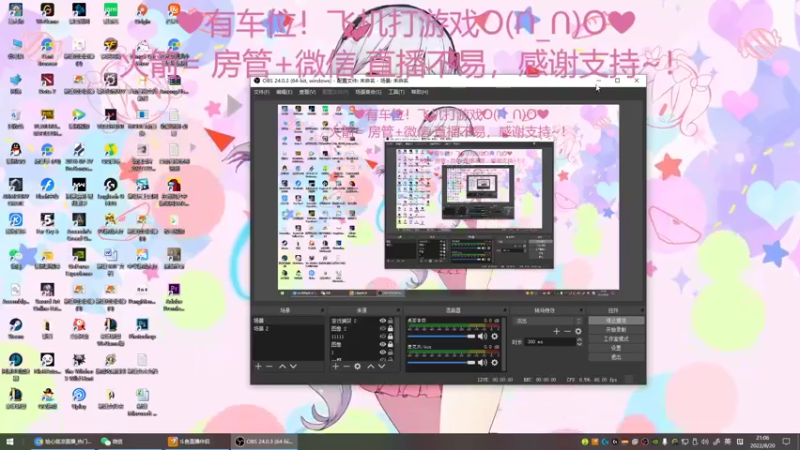The height and width of the screenshot is (450, 800).
Task: Toggle the lock on the first source row
Action: (390, 321)
